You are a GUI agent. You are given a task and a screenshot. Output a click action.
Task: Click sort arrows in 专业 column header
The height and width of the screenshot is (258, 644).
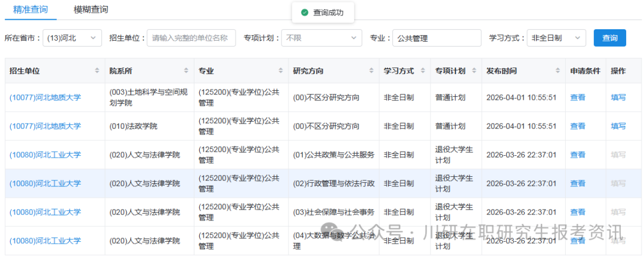tap(280, 71)
